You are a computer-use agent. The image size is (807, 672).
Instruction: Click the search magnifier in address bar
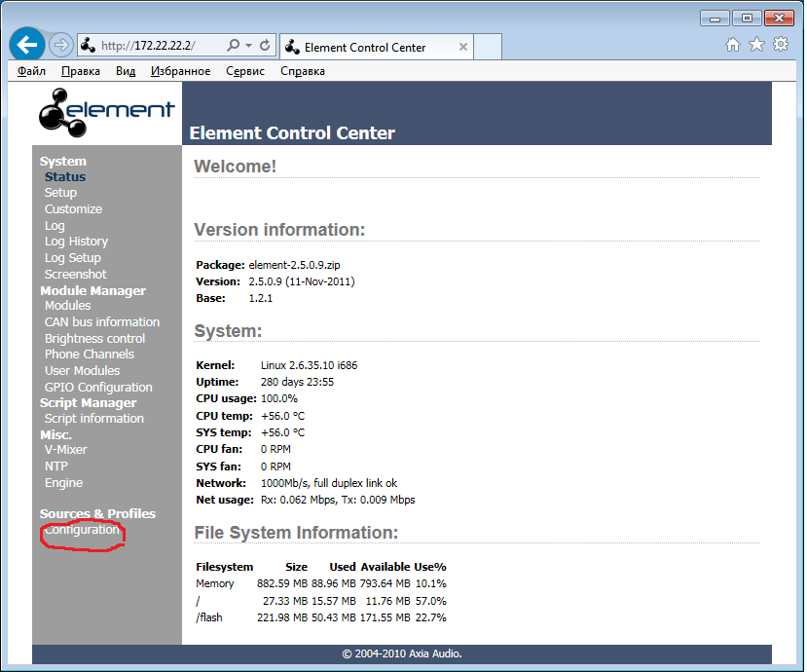(x=234, y=46)
